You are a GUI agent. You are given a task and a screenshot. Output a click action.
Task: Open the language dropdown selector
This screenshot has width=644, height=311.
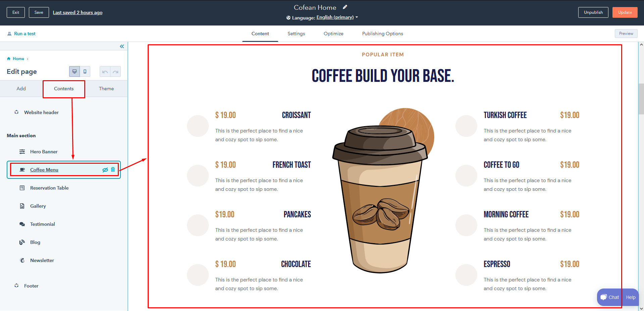click(x=337, y=17)
